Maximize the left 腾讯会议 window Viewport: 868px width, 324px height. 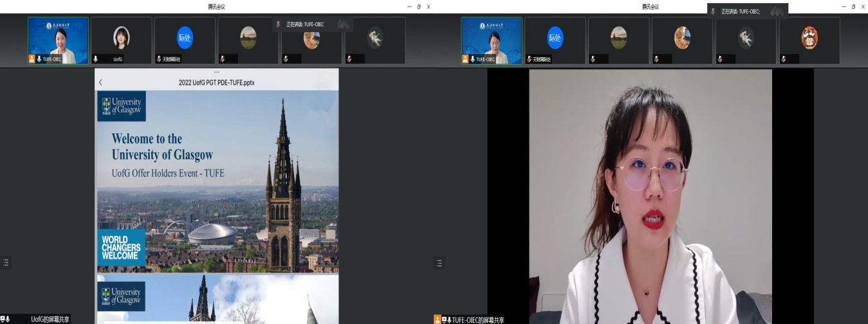(419, 6)
